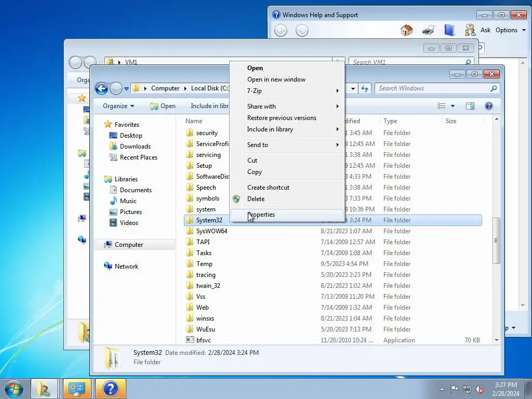Click Windows Explorer taskbar icon
Screen dimensions: 532x399
(x=44, y=389)
